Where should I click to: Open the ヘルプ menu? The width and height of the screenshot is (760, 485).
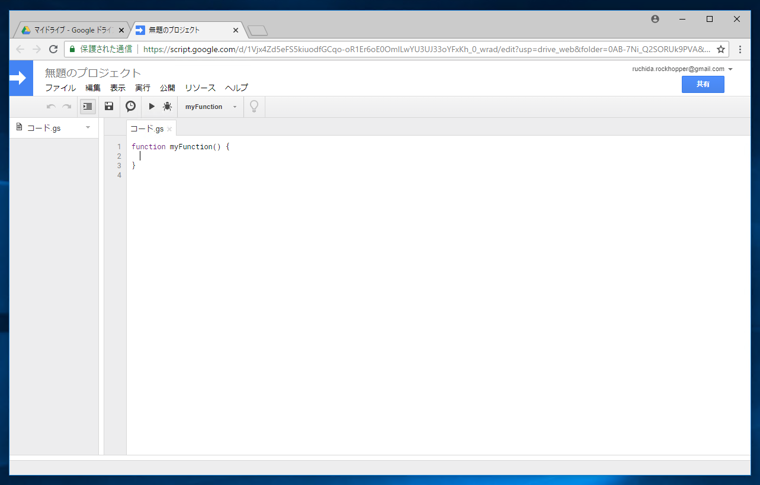(x=236, y=88)
